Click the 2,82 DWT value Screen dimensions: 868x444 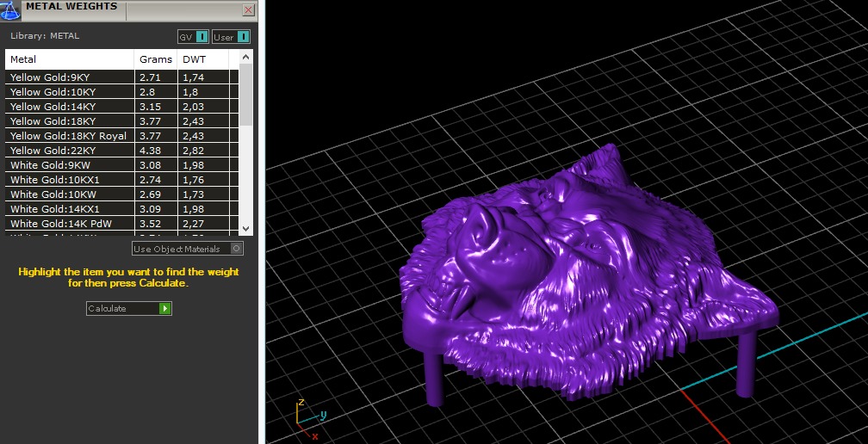(193, 151)
